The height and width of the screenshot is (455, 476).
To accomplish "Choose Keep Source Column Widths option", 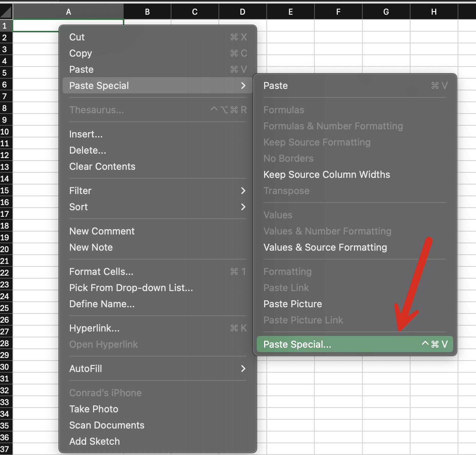I will (x=327, y=175).
